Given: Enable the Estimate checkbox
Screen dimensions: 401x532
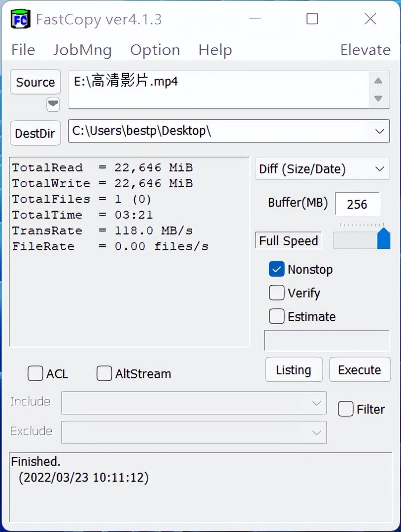Looking at the screenshot, I should click(276, 316).
